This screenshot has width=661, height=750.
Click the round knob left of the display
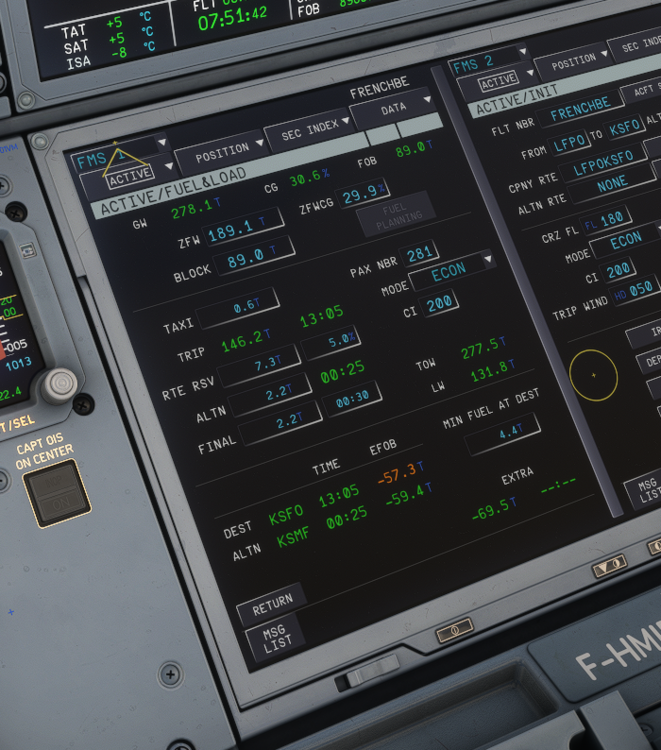pyautogui.click(x=58, y=385)
